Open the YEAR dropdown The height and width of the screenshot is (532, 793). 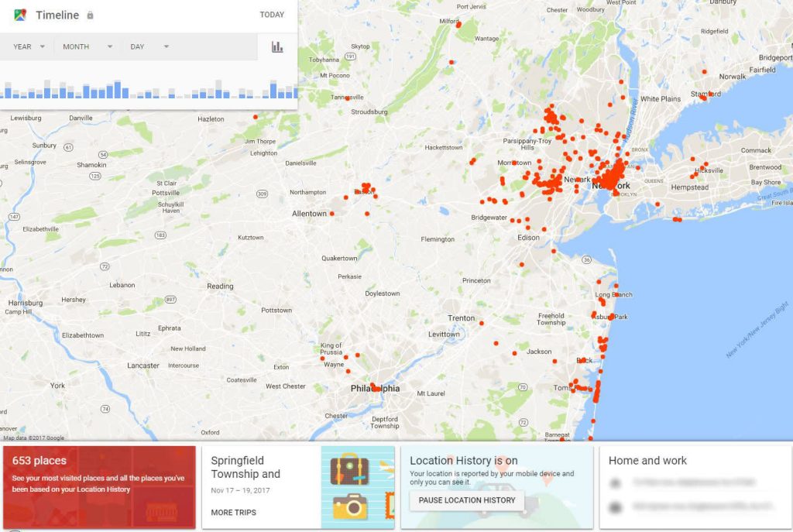pyautogui.click(x=29, y=46)
